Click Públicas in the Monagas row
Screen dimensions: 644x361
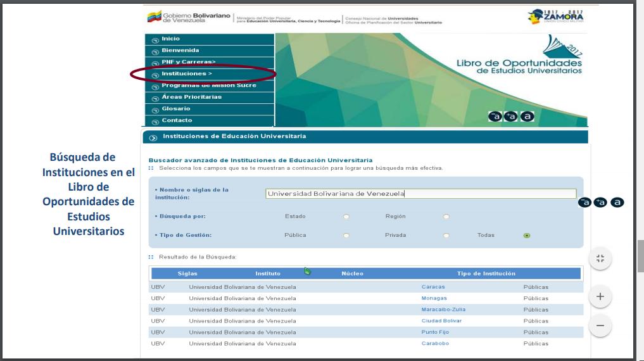(536, 298)
